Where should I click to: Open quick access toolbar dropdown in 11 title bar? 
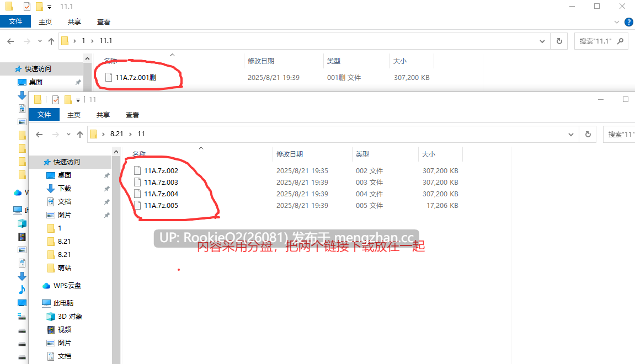pos(78,100)
